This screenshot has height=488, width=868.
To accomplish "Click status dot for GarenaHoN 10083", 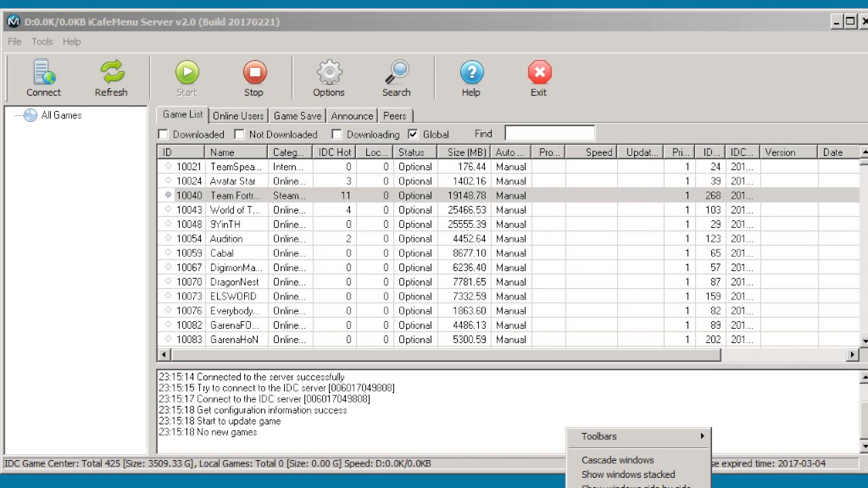I will point(168,339).
